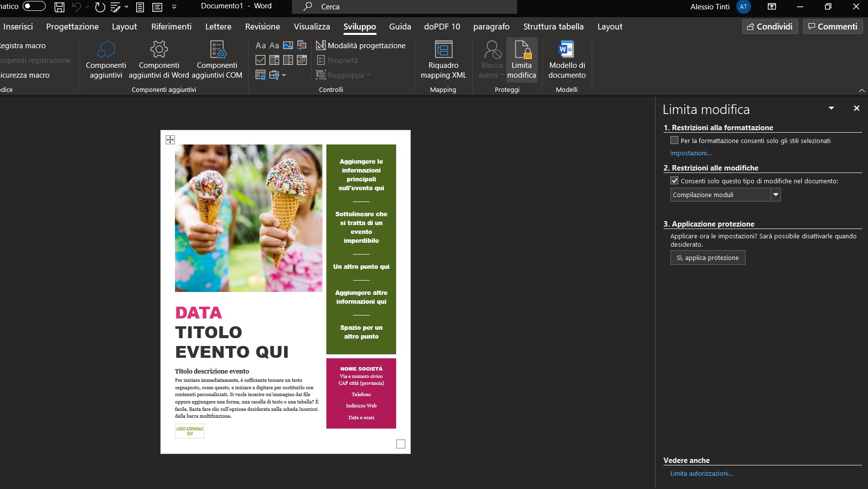Open the Riferimenti tab
Image resolution: width=868 pixels, height=489 pixels.
(x=172, y=27)
